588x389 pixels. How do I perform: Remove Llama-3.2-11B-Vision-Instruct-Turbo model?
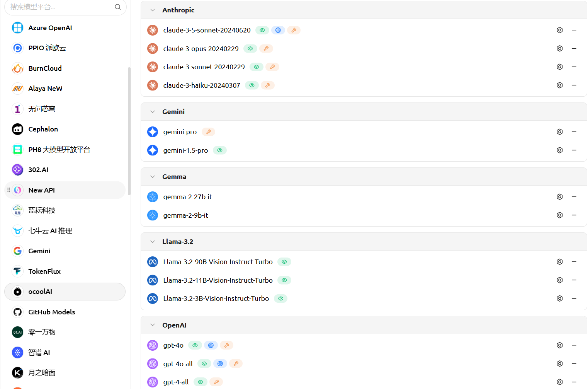(574, 280)
